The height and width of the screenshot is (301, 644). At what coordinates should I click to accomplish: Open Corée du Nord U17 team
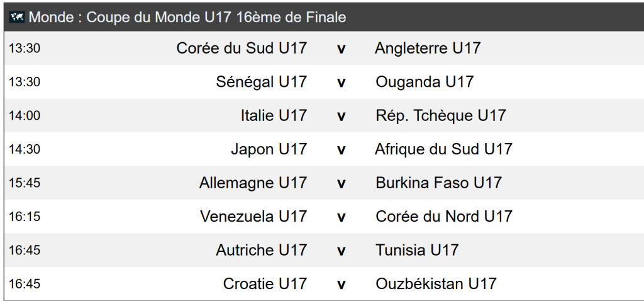point(443,217)
